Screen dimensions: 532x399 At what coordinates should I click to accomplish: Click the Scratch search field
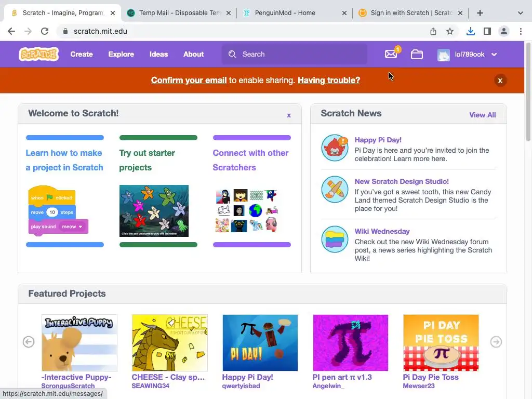pos(295,54)
